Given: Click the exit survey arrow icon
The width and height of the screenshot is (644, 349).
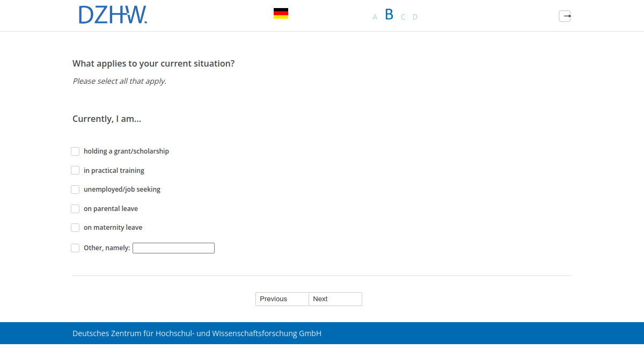Looking at the screenshot, I should click(x=565, y=16).
